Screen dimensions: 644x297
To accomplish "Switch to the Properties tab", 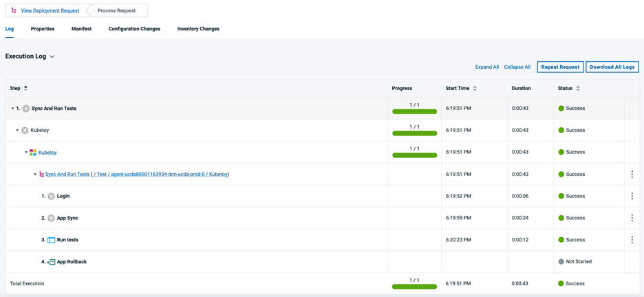I will [43, 29].
